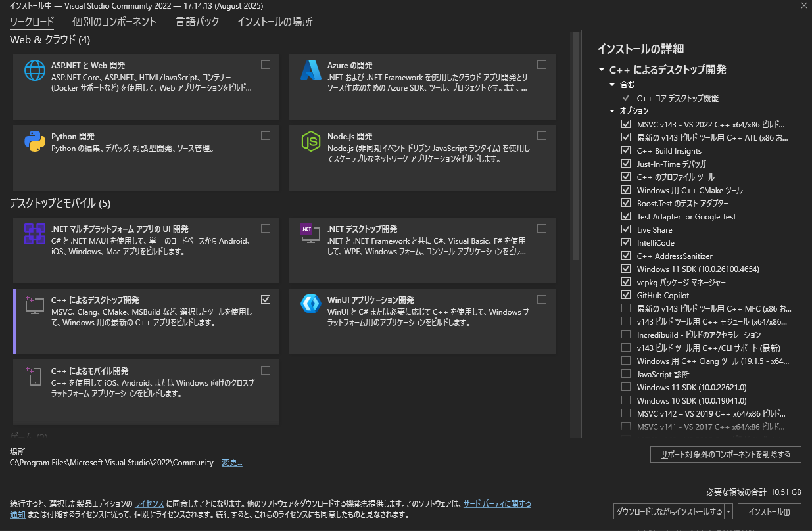The width and height of the screenshot is (812, 531).
Task: Click the 変更... location link
Action: click(x=232, y=463)
